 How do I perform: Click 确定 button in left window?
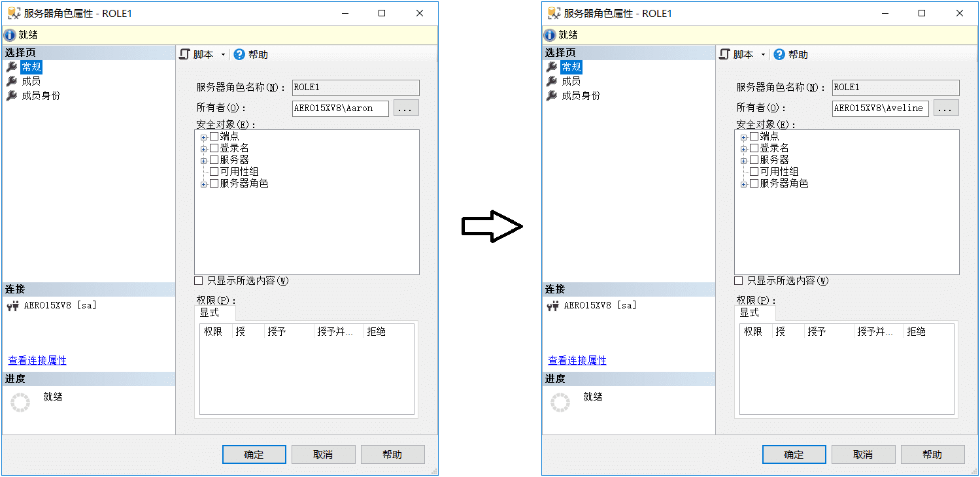tap(254, 455)
